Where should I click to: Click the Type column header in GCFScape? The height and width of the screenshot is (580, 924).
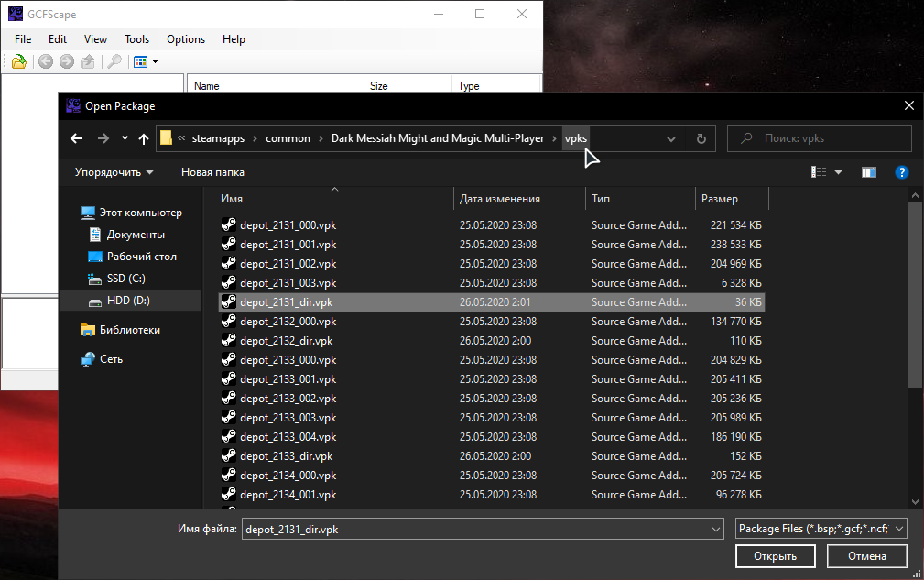(496, 85)
